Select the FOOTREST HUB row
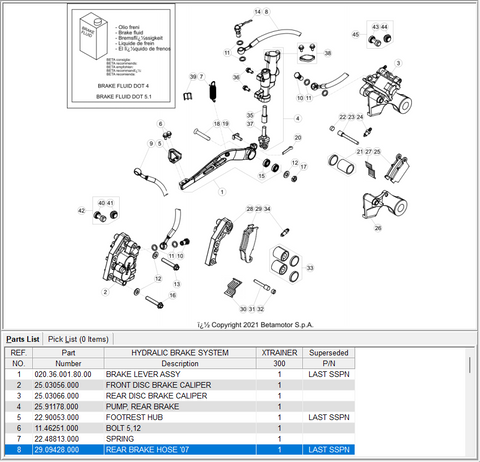The width and height of the screenshot is (480, 462). (x=180, y=417)
